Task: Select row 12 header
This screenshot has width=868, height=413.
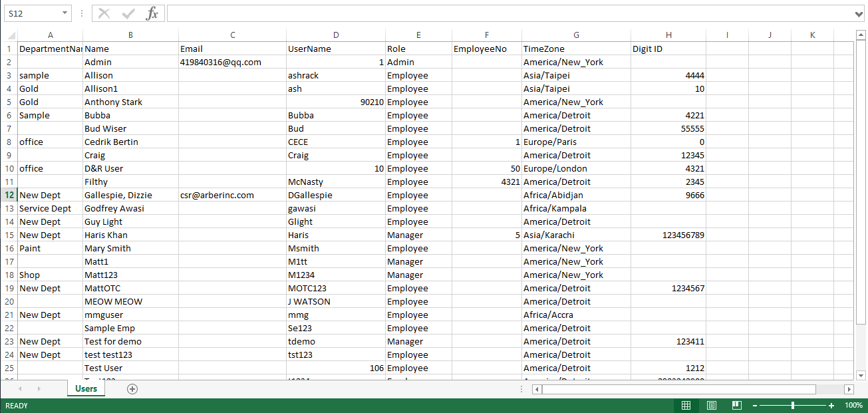Action: pyautogui.click(x=9, y=195)
